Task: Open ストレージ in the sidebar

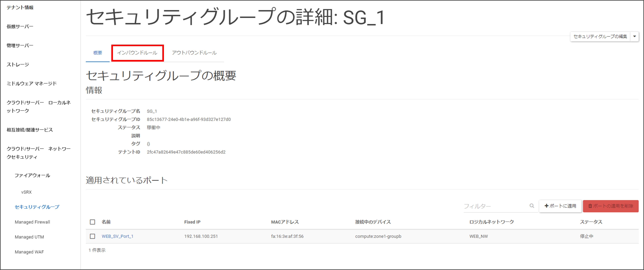Action: pyautogui.click(x=18, y=65)
